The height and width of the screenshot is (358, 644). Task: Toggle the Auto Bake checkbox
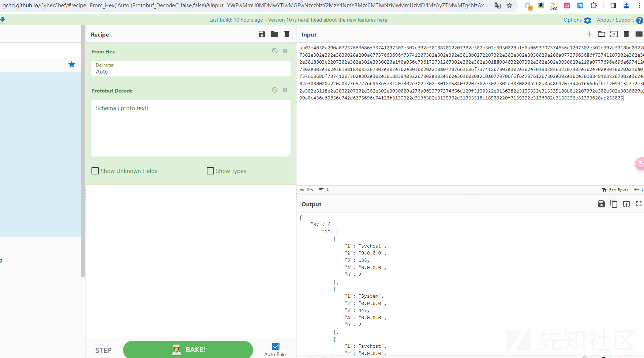(276, 347)
